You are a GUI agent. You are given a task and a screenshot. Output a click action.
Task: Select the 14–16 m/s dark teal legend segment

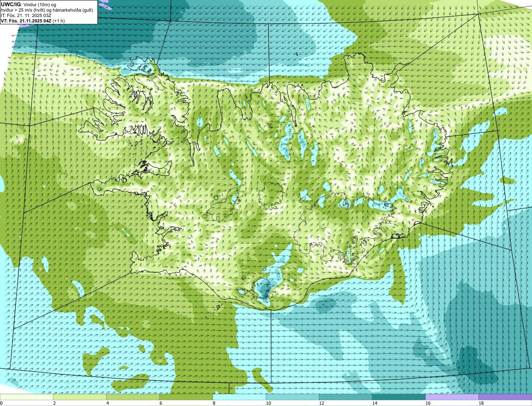[399, 397]
